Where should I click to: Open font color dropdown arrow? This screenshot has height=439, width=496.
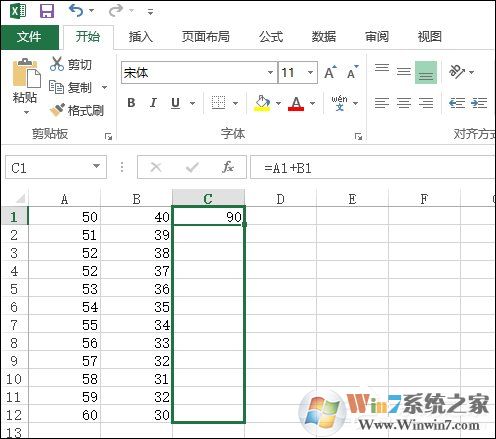click(x=312, y=103)
